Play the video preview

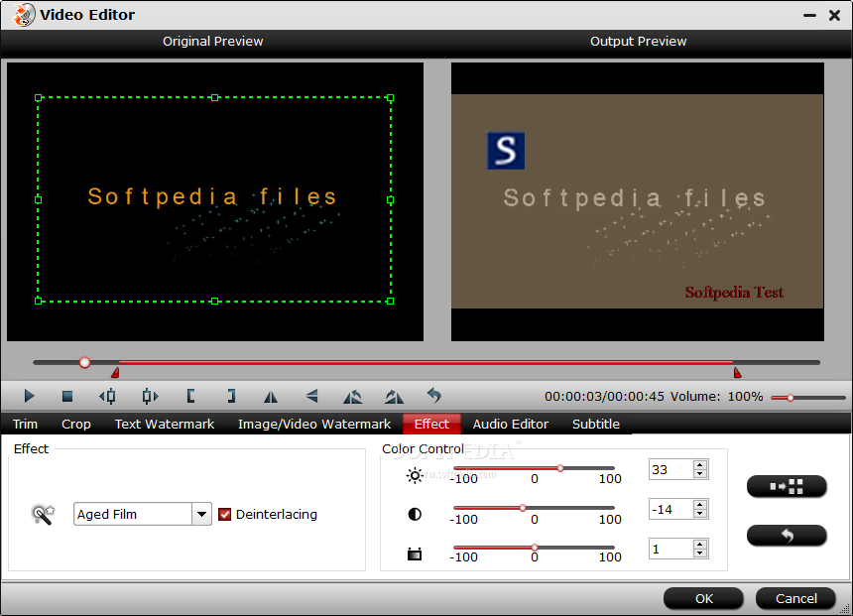[30, 396]
